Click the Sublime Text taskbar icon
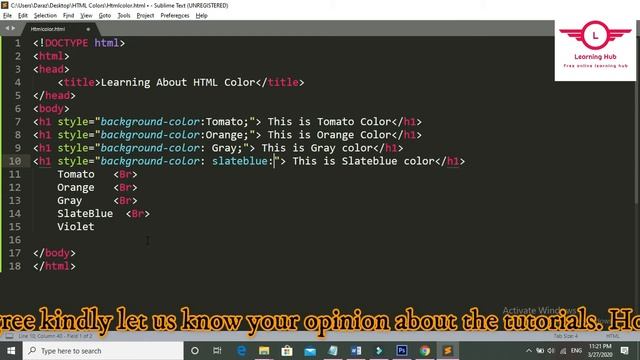Image resolution: width=640 pixels, height=360 pixels. pyautogui.click(x=448, y=351)
